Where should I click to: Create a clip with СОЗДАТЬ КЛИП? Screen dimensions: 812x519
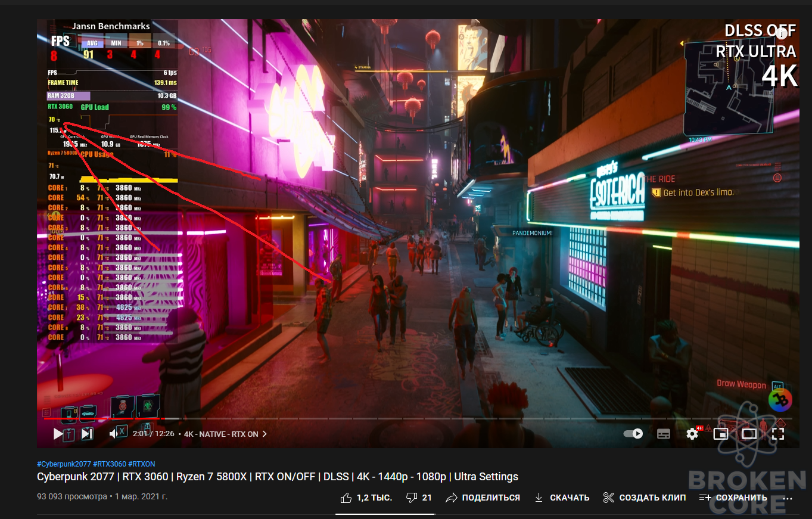(645, 498)
